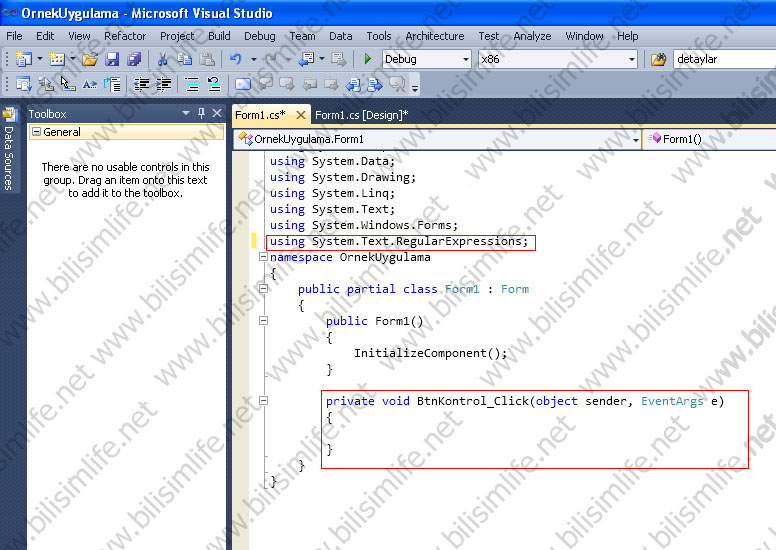Click the 'using System.Drawing;' line
776x550 pixels.
pyautogui.click(x=342, y=177)
